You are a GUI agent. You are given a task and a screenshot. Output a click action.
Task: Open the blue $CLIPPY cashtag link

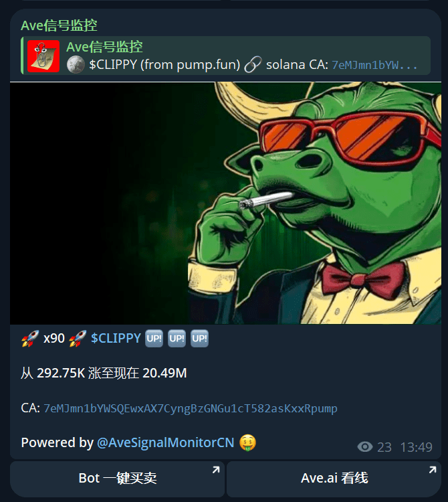(116, 339)
